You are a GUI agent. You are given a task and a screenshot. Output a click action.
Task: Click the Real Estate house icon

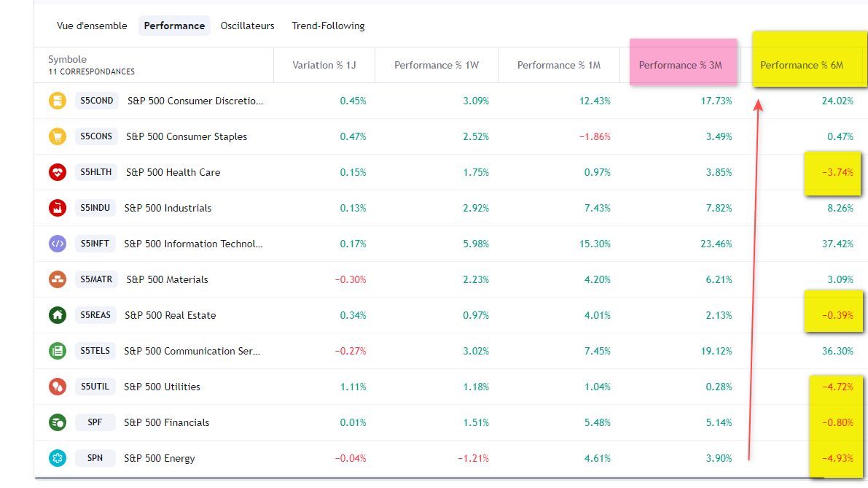click(x=58, y=315)
